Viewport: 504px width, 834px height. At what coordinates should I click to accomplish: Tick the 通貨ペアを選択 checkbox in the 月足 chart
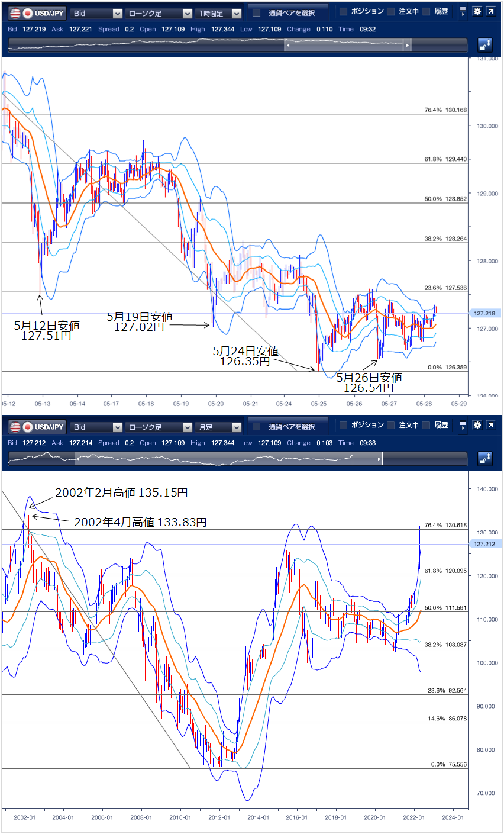[257, 426]
